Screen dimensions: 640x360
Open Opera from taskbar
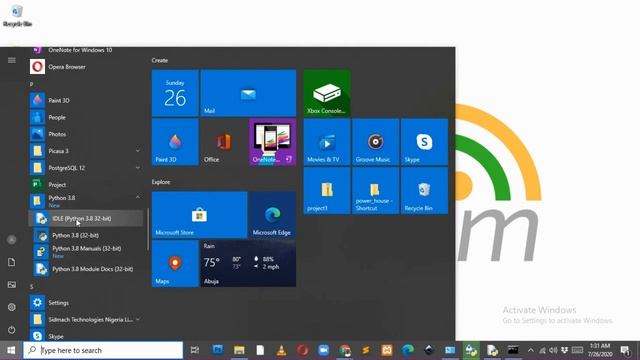pos(302,350)
